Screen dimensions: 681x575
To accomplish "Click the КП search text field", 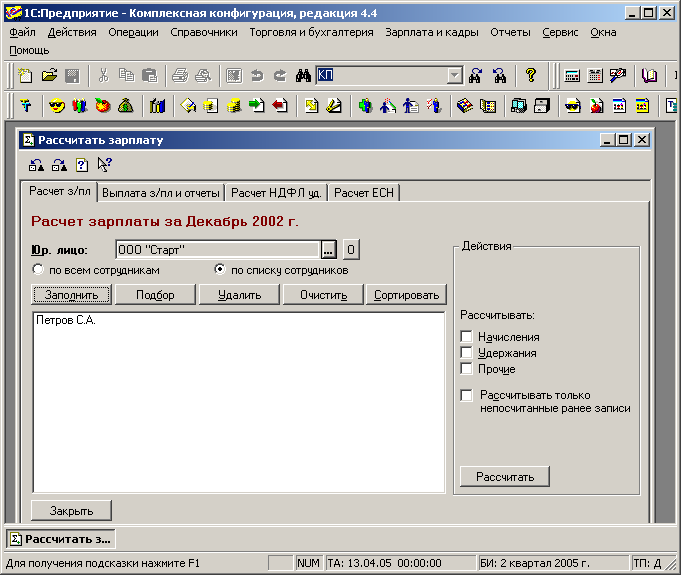I will point(382,76).
